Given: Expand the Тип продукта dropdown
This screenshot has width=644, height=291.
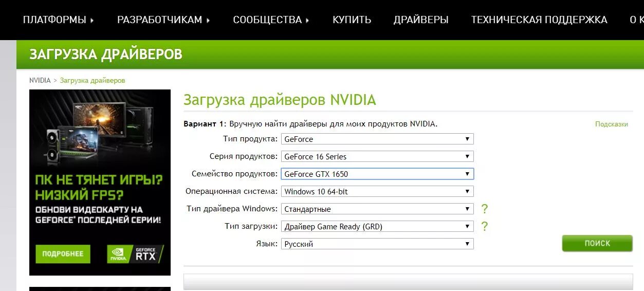Looking at the screenshot, I should point(377,139).
